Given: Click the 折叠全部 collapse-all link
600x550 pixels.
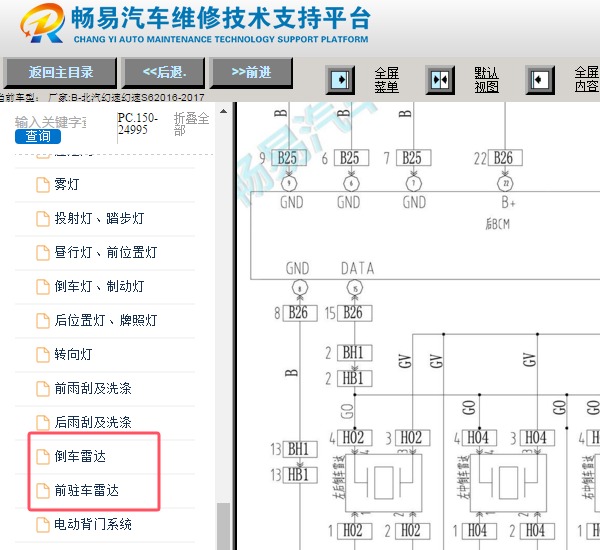Looking at the screenshot, I should [x=191, y=124].
